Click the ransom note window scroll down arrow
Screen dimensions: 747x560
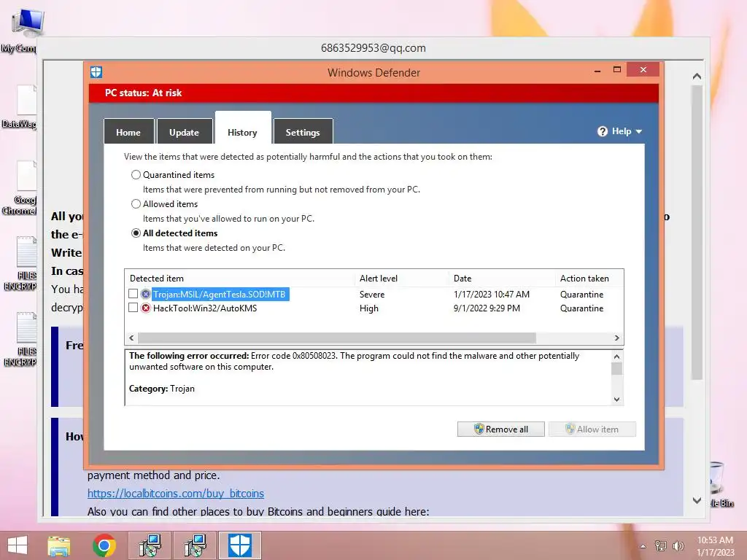(697, 500)
